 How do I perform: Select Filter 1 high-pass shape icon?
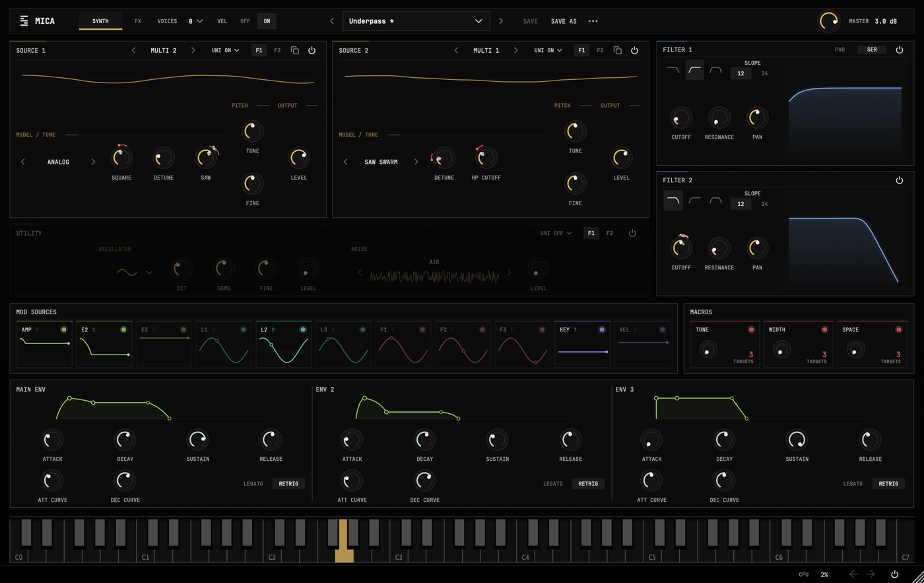click(694, 69)
